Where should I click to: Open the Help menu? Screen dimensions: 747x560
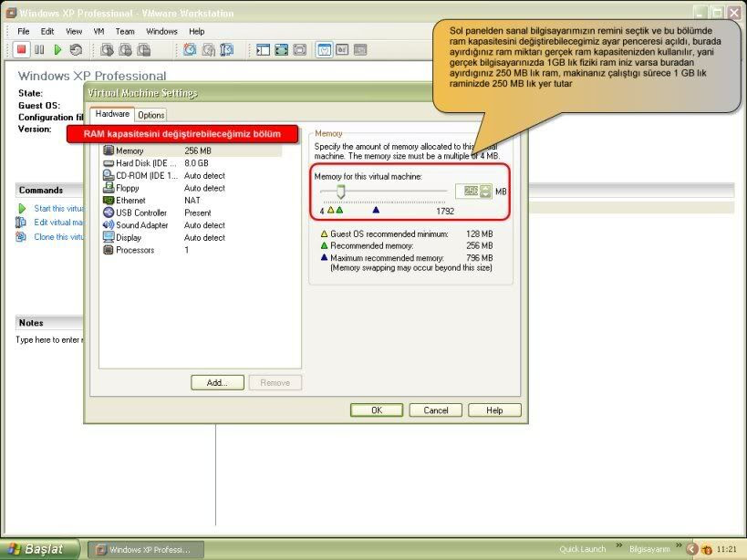tap(197, 31)
